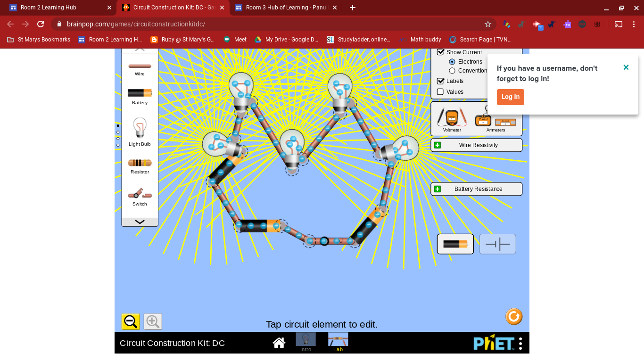Tap the switch in the bottom wire

[330, 241]
